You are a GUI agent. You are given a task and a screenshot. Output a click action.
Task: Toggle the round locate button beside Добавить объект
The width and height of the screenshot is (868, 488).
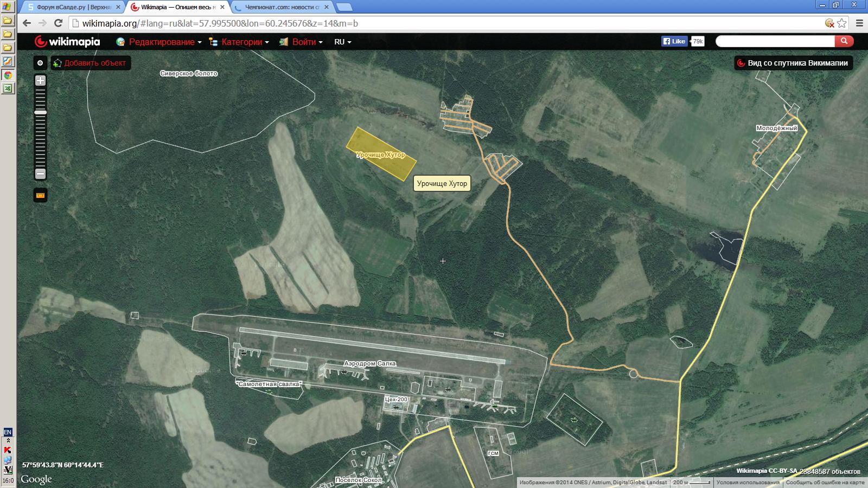point(40,63)
